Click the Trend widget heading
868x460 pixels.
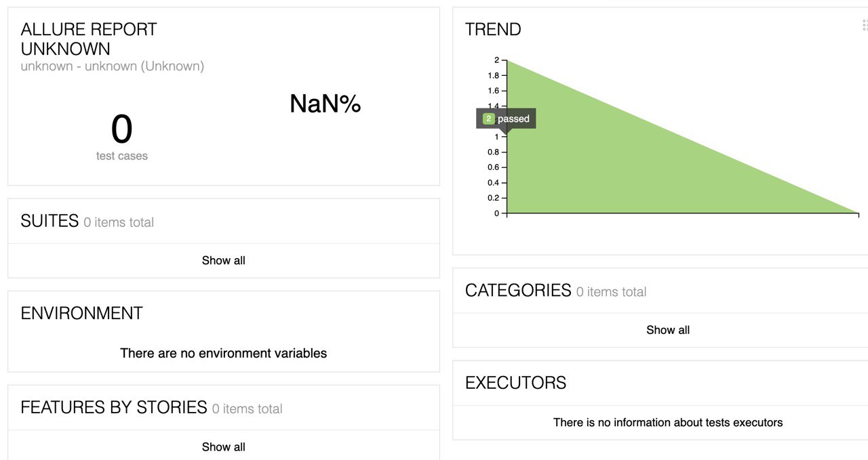coord(493,30)
